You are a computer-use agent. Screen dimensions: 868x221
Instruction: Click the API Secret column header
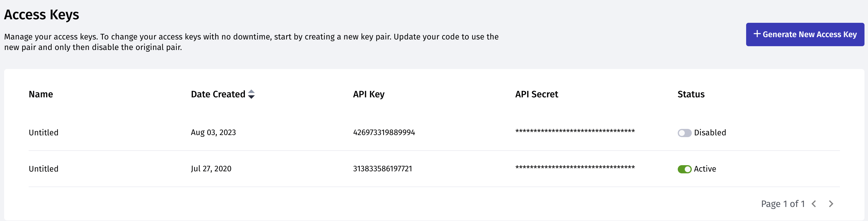point(536,94)
